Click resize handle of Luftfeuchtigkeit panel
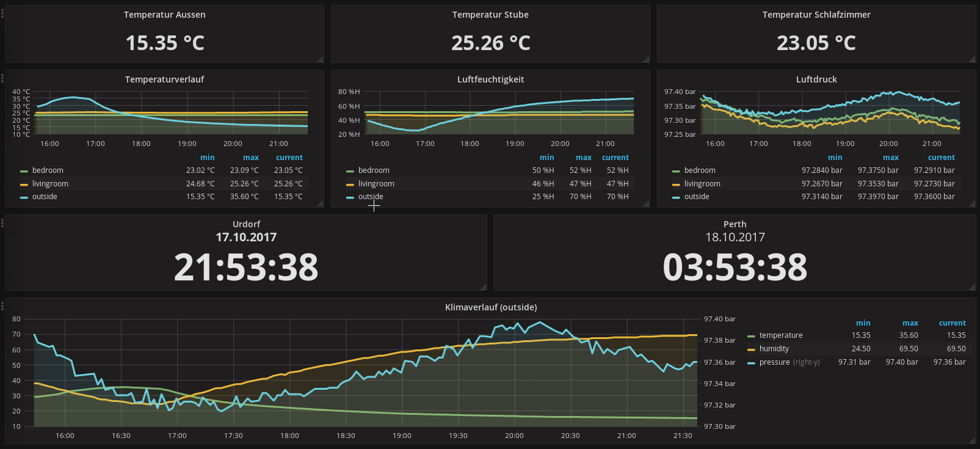This screenshot has width=980, height=449. coord(647,204)
